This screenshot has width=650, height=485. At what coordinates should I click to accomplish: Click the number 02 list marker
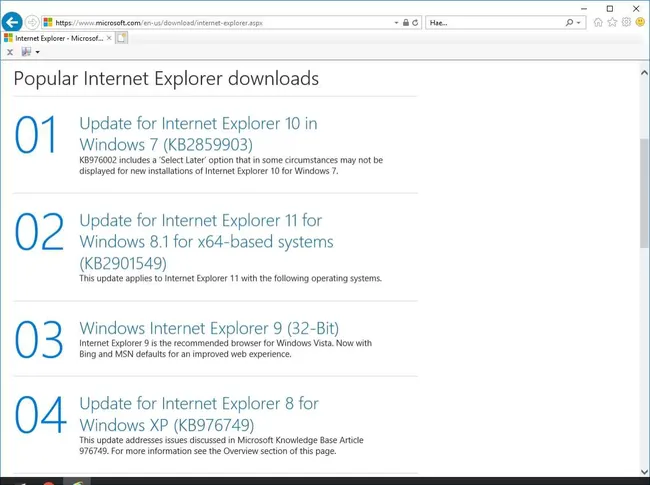[39, 232]
